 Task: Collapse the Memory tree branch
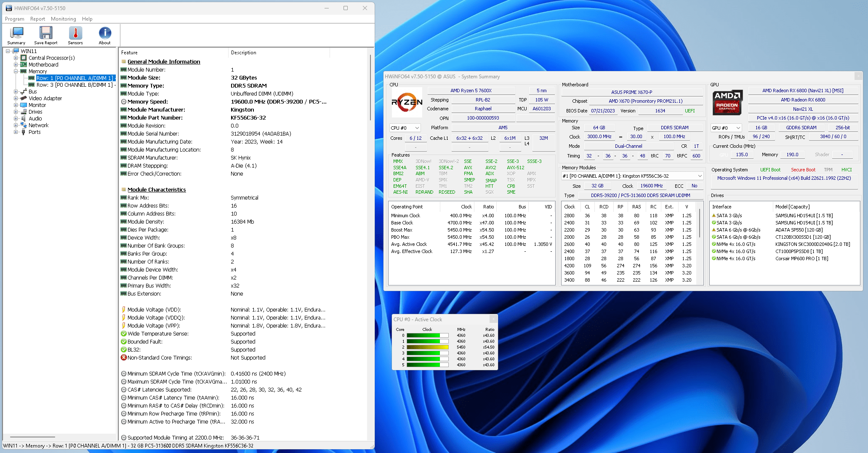(x=16, y=71)
